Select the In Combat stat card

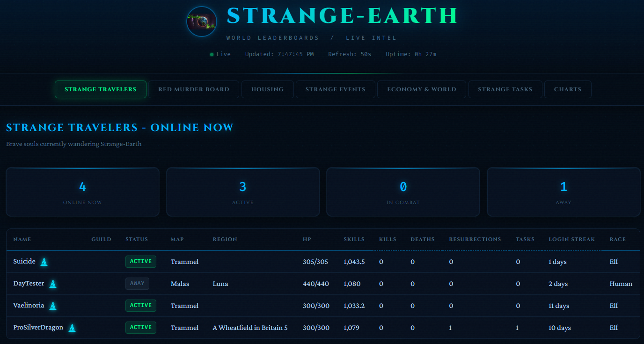403,192
